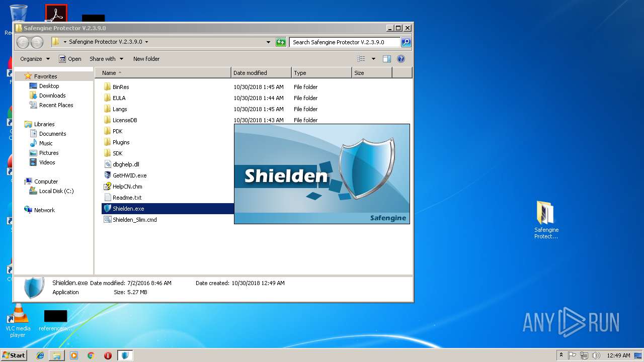Screen dimensions: 644x362
Task: Sort files by Name column
Action: [163, 73]
